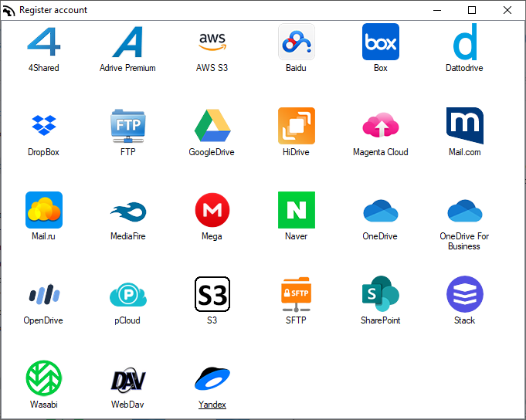526x420 pixels.
Task: Click the underlined Yandex label
Action: click(212, 405)
